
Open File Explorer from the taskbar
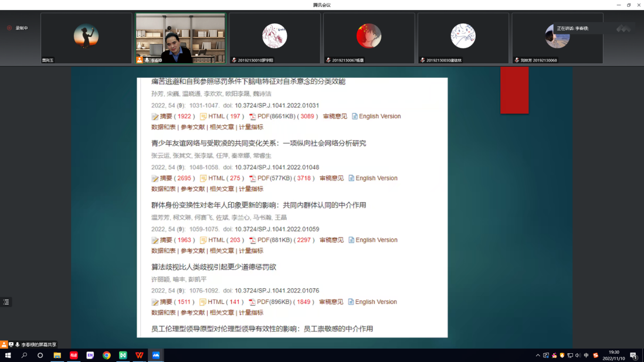click(57, 355)
